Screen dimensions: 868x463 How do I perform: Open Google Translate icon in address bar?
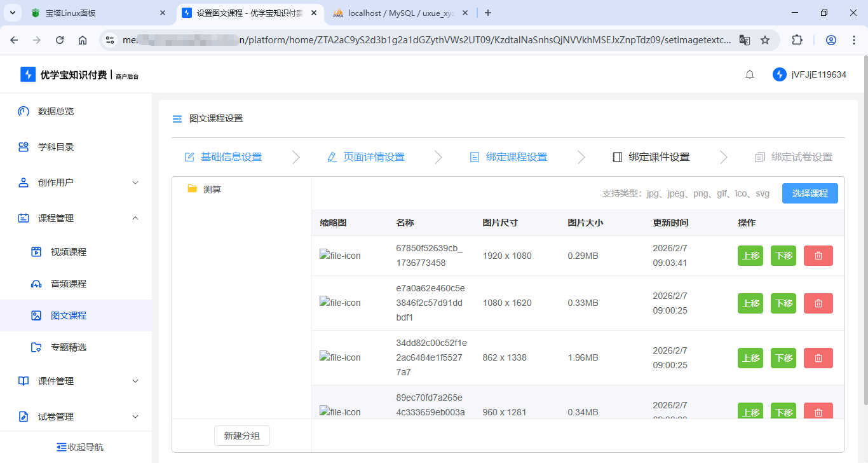[744, 39]
